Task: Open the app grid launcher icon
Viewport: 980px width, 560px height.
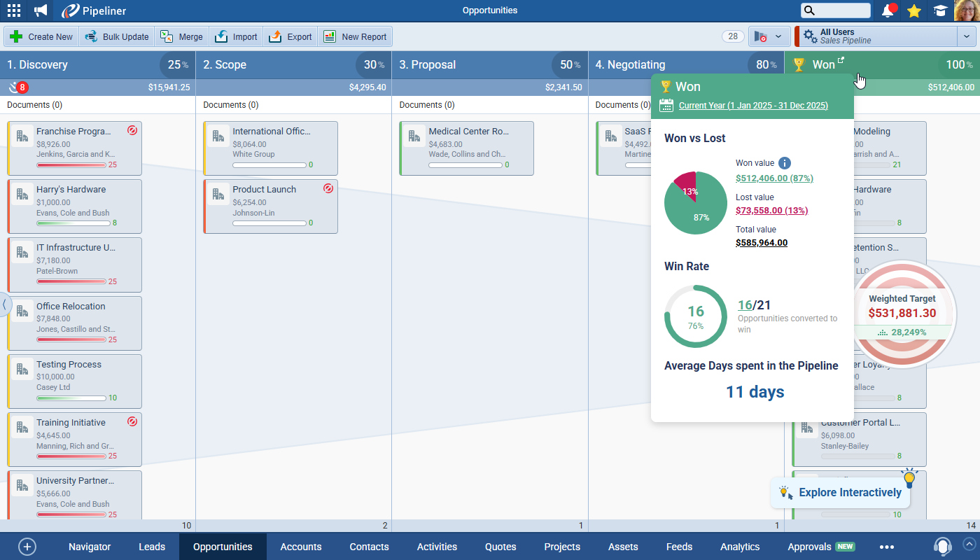Action: point(14,10)
